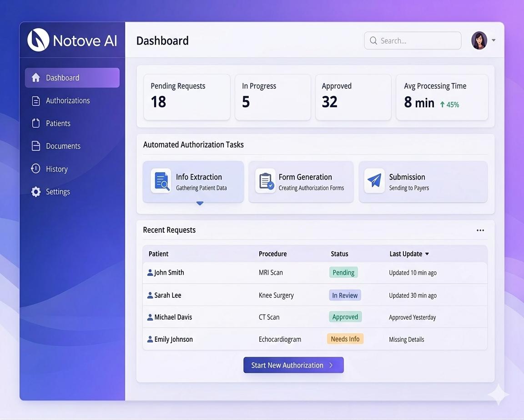Open the Recent Requests options menu
The width and height of the screenshot is (524, 420).
point(480,230)
